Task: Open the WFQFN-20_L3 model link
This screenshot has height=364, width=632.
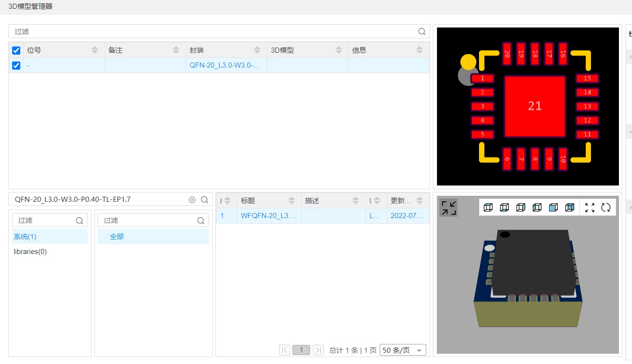Action: click(x=270, y=215)
